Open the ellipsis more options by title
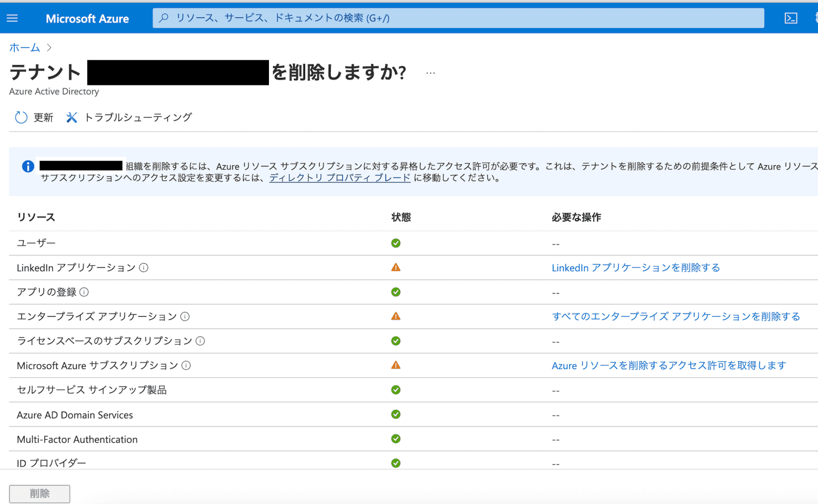The image size is (818, 504). tap(430, 73)
